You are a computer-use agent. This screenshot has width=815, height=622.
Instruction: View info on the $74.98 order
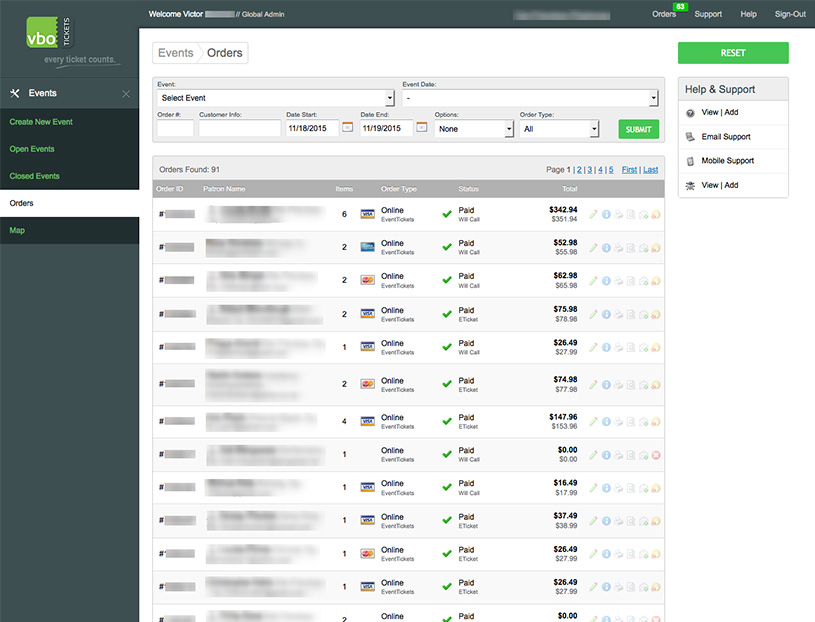(x=606, y=385)
